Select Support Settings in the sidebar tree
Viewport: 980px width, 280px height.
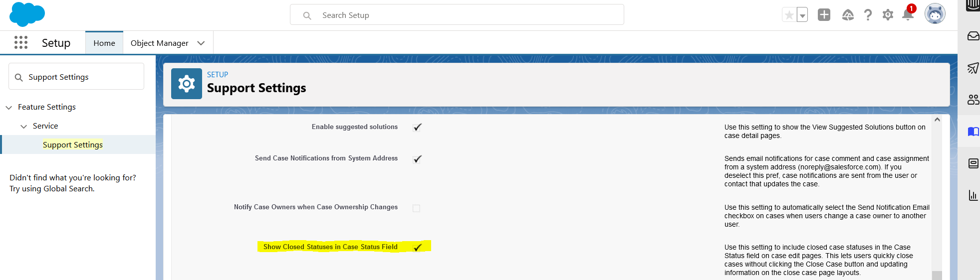[73, 145]
